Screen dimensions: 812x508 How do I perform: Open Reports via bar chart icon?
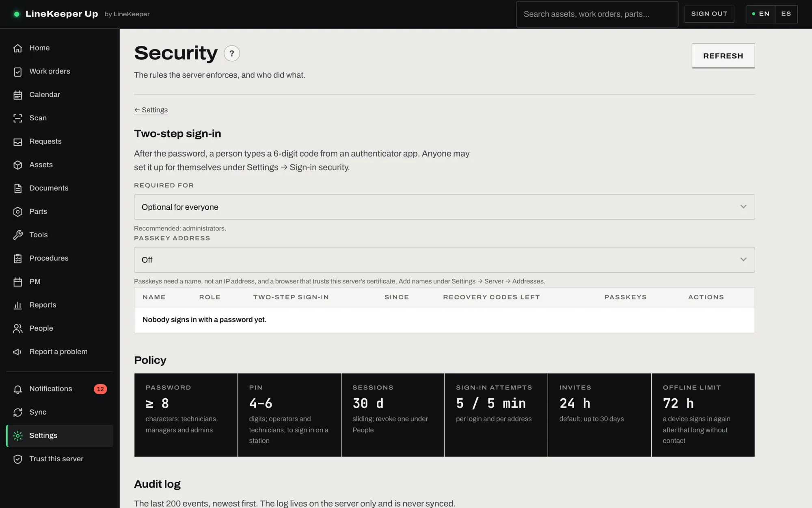click(x=17, y=305)
